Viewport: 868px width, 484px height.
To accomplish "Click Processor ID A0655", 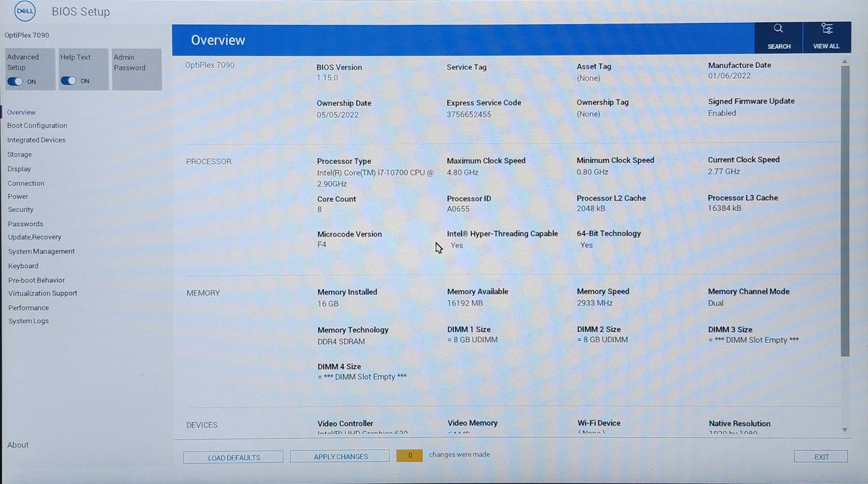I will point(458,209).
